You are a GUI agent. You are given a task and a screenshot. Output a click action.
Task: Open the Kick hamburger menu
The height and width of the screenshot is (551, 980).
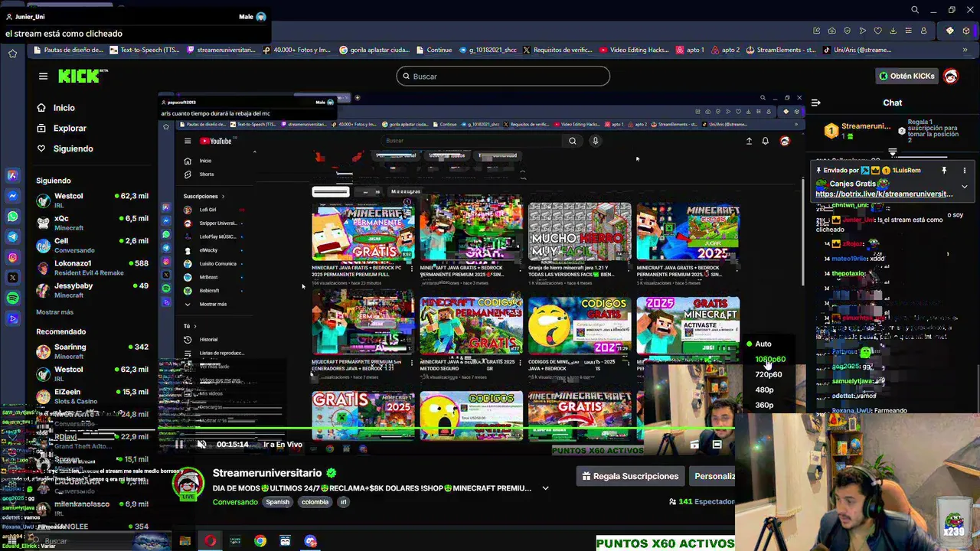pyautogui.click(x=43, y=76)
